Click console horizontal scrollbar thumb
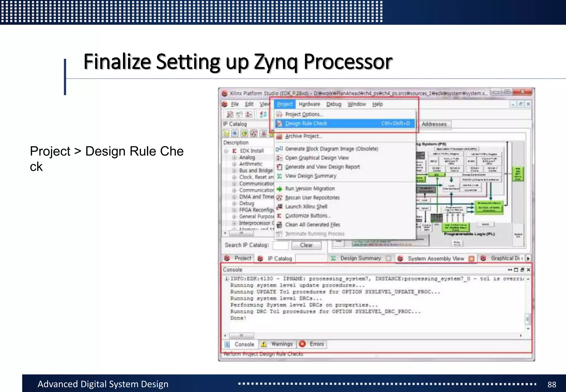 pyautogui.click(x=241, y=336)
